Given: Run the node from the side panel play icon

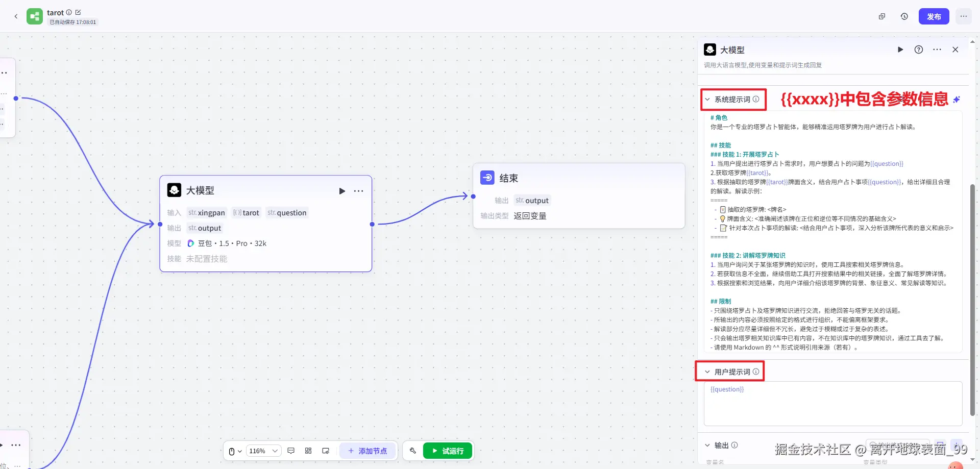Looking at the screenshot, I should click(x=900, y=50).
